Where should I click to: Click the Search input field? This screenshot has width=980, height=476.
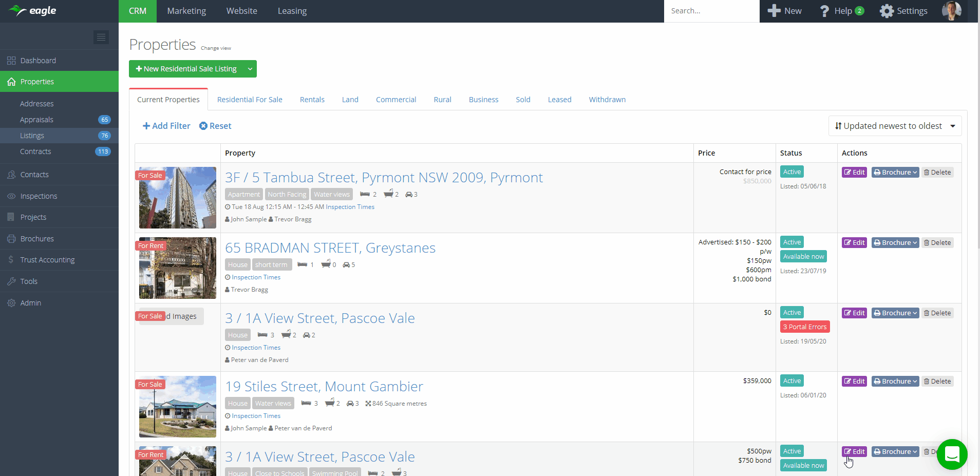click(x=711, y=11)
